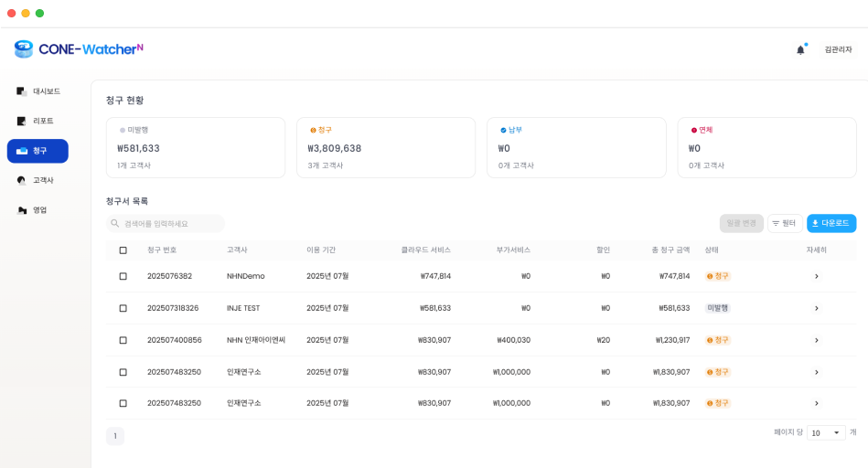Go to 리포트 in the sidebar

[x=38, y=121]
